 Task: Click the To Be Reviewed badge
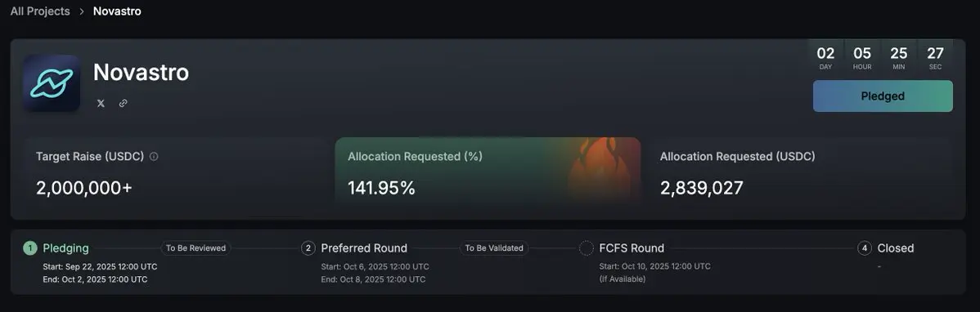pyautogui.click(x=196, y=248)
